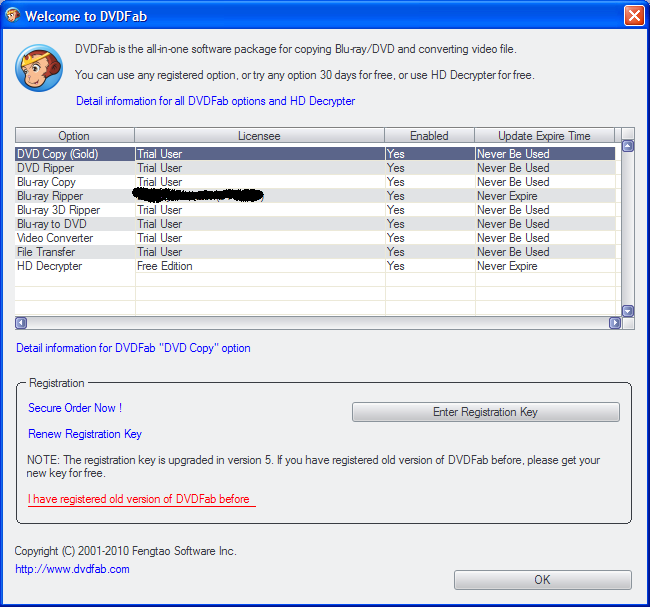Select the Blu-ray to DVD option
Viewport: 650px width, 607px height.
click(315, 224)
